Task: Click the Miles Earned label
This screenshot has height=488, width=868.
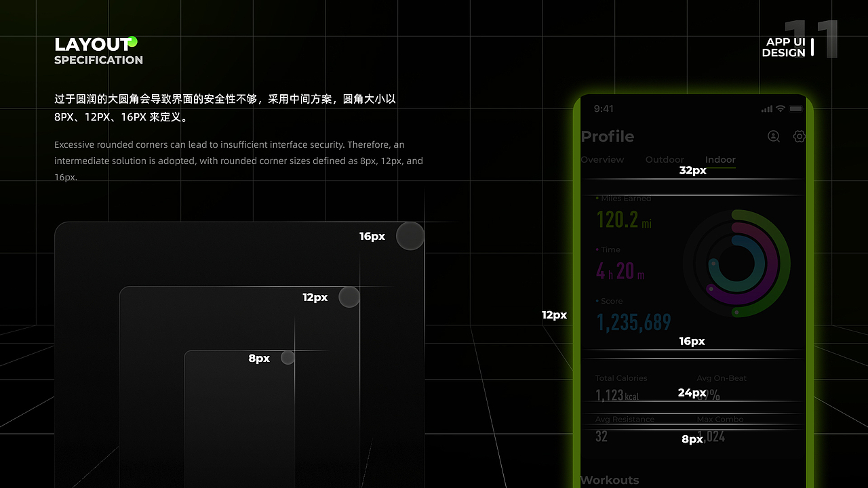Action: [626, 199]
